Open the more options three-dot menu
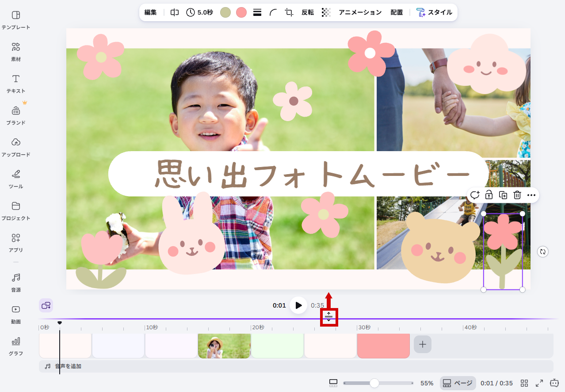The image size is (565, 392). [531, 195]
